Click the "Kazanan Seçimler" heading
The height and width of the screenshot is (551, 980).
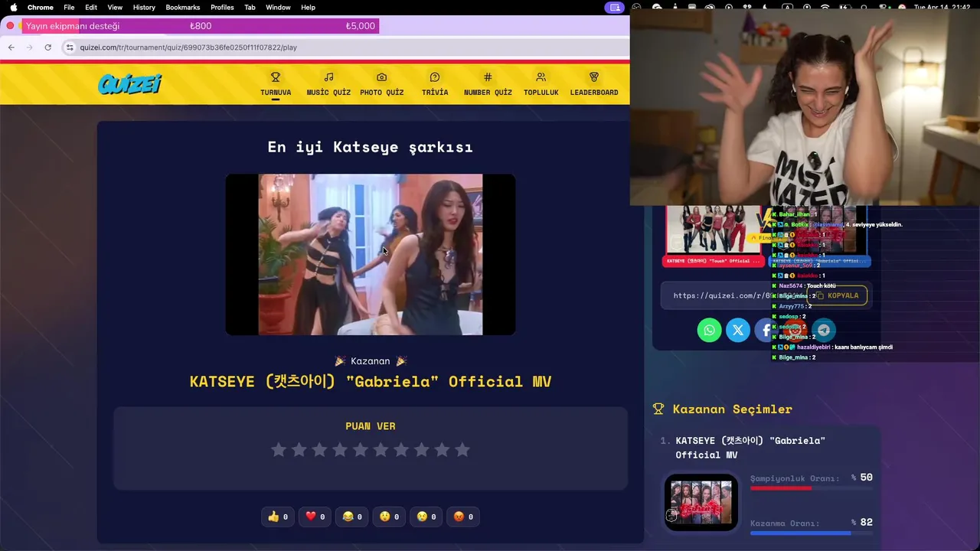point(732,409)
